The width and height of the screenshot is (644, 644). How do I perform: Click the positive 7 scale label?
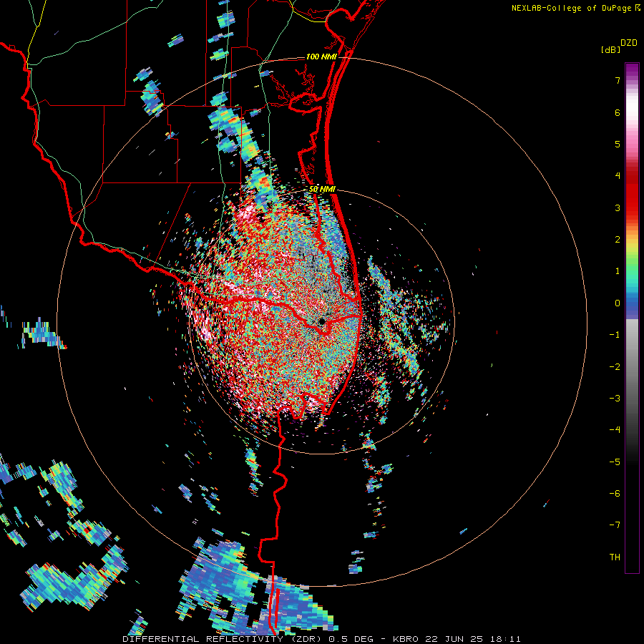[x=618, y=80]
